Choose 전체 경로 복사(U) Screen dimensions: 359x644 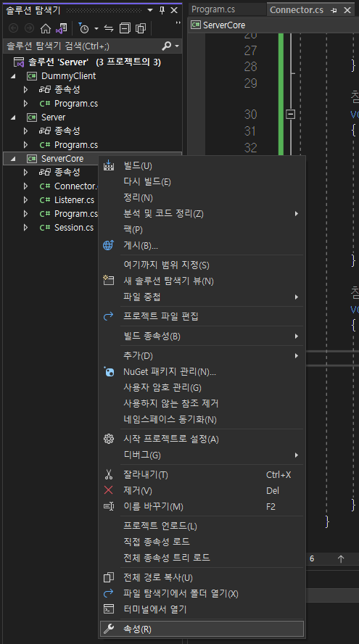(x=202, y=578)
